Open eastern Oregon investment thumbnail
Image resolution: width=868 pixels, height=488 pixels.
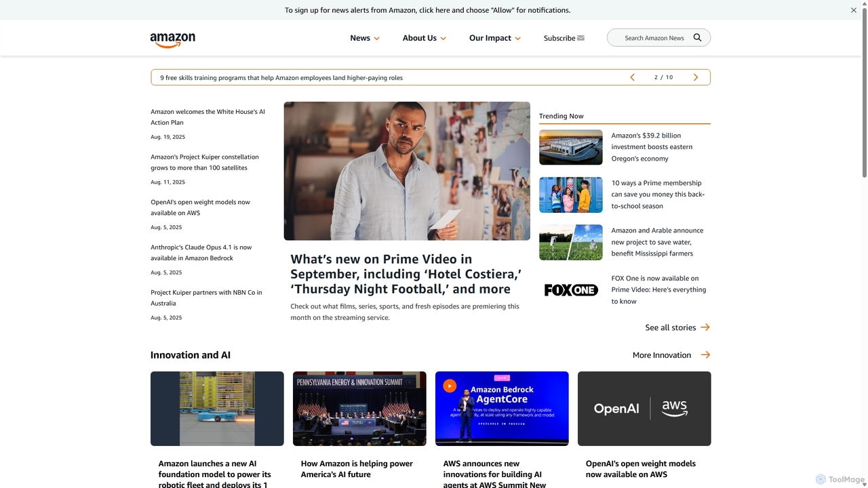point(571,147)
